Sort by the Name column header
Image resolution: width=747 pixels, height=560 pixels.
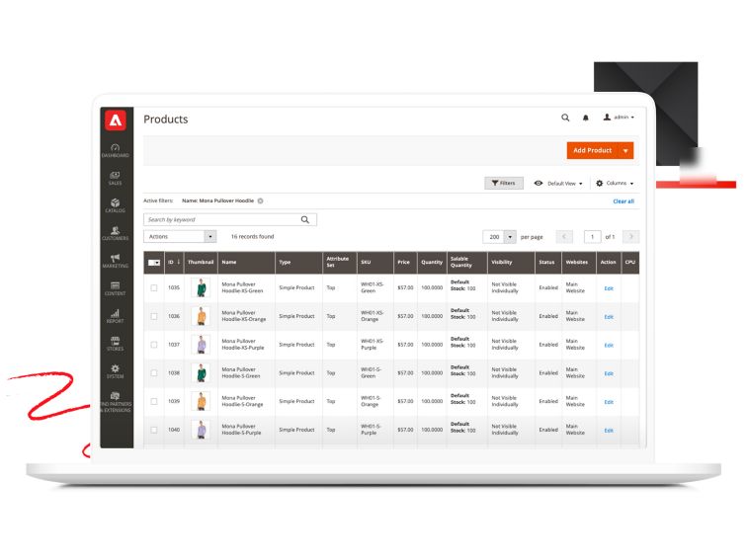tap(246, 262)
